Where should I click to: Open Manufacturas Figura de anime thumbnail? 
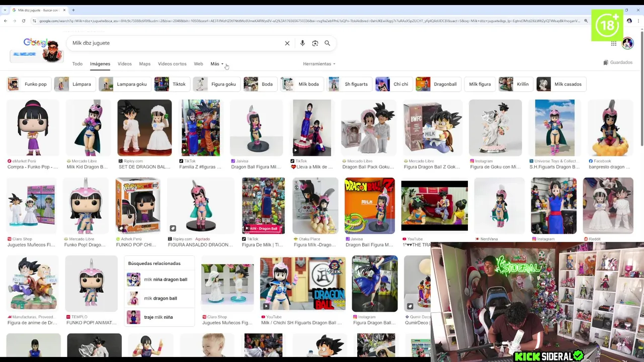click(33, 284)
